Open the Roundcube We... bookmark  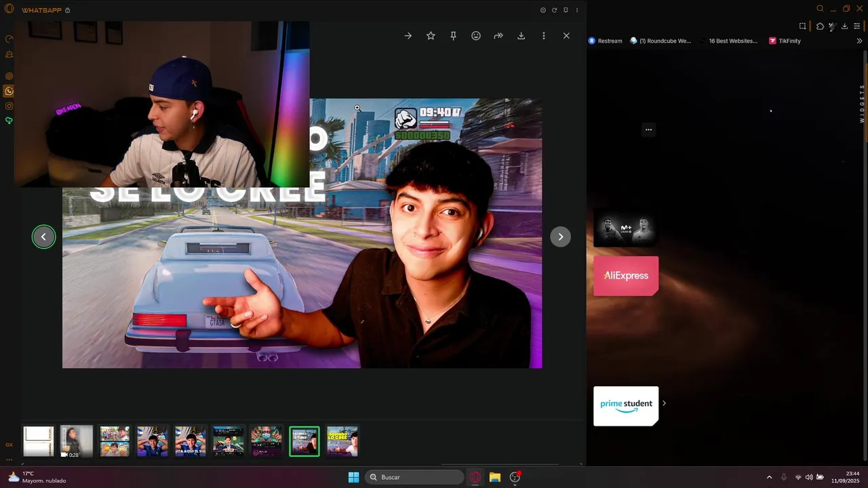point(660,41)
